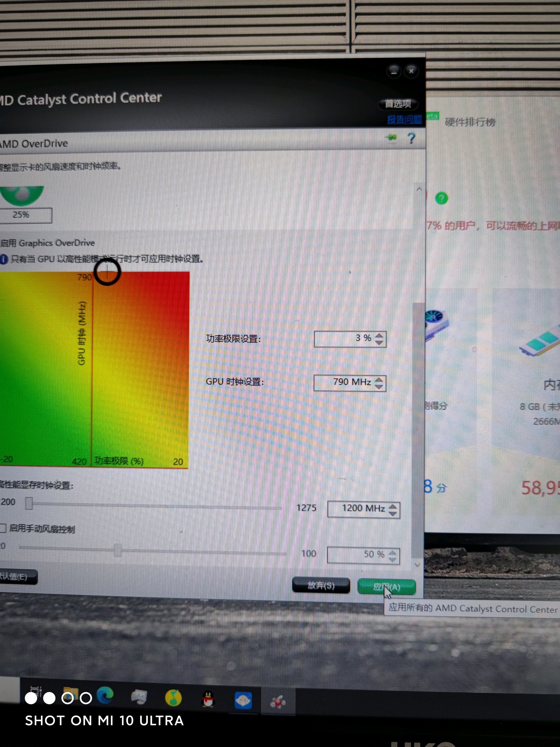Click the scroll-down arrow of OverDrive panel
This screenshot has height=747, width=560.
tap(417, 565)
